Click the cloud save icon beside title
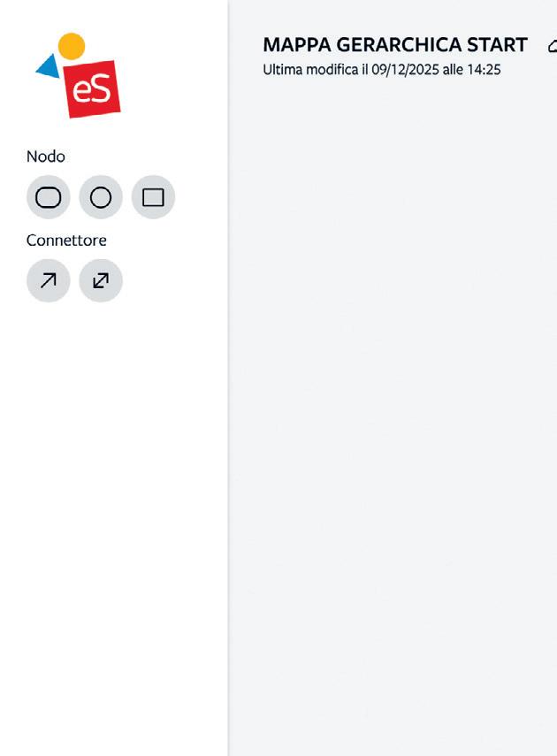Image resolution: width=557 pixels, height=756 pixels. [x=553, y=46]
